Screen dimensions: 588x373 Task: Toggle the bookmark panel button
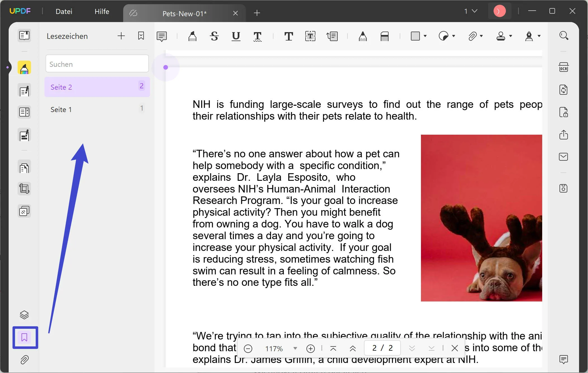25,337
